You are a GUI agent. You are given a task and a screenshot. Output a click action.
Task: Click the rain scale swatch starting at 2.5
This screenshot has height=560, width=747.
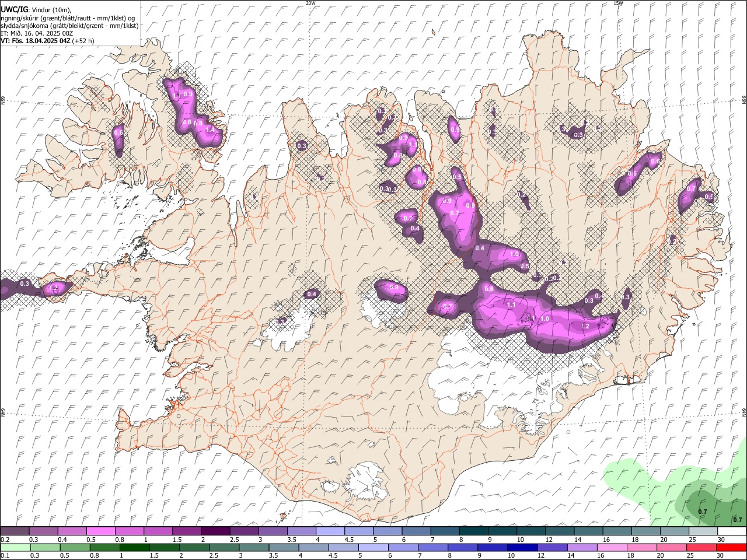click(x=224, y=548)
